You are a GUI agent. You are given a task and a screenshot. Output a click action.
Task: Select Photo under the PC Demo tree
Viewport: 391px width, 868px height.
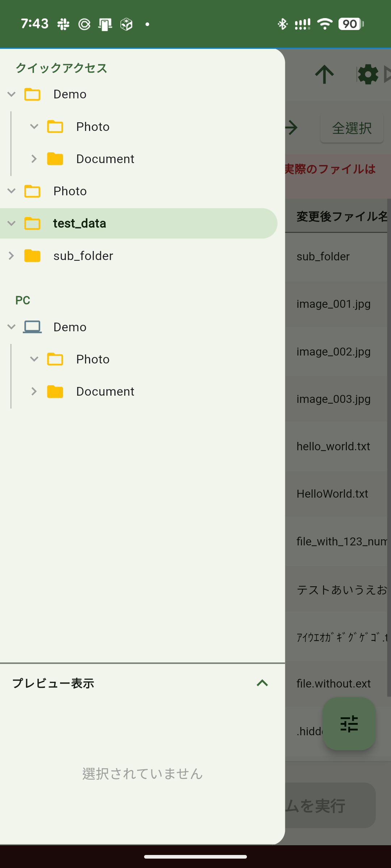coord(93,359)
